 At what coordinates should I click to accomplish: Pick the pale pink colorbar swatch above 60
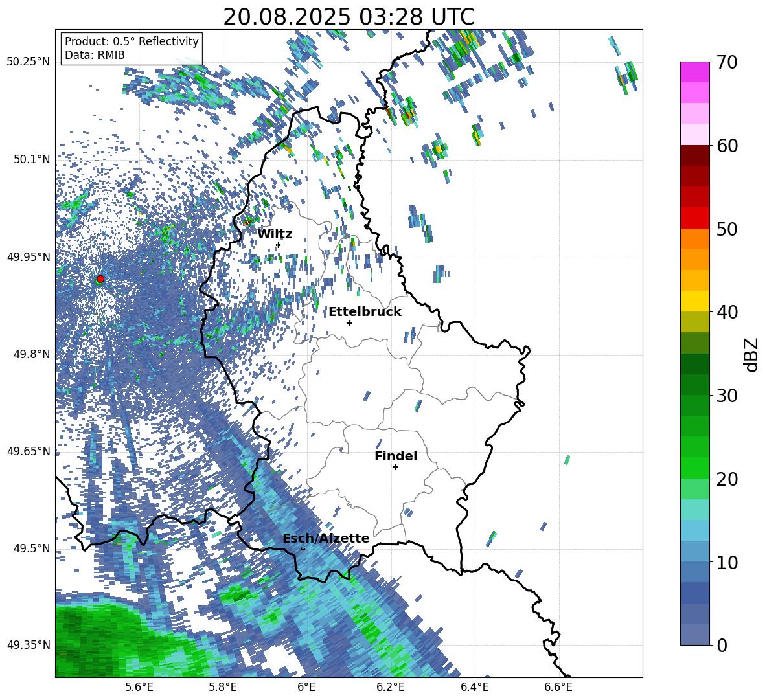pyautogui.click(x=695, y=135)
